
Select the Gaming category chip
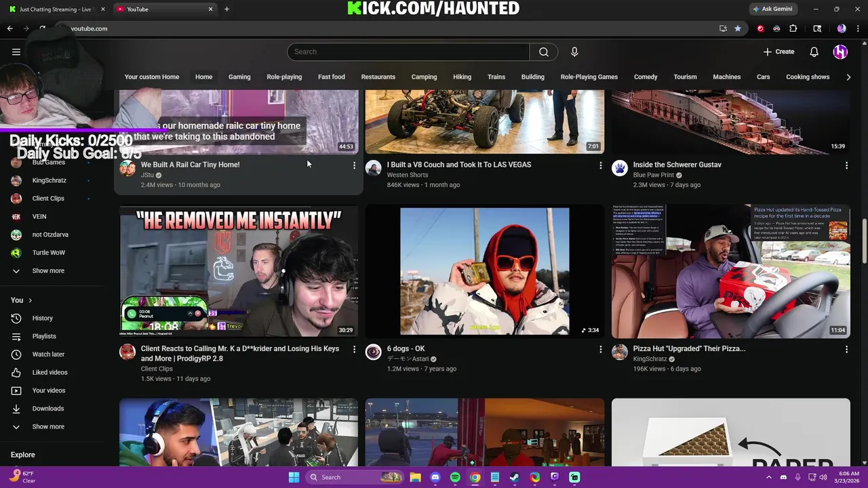pos(239,77)
